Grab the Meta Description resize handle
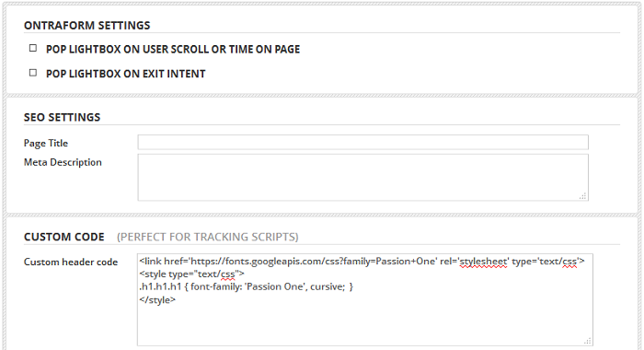Screen dimensions: 644x350 click(x=582, y=196)
